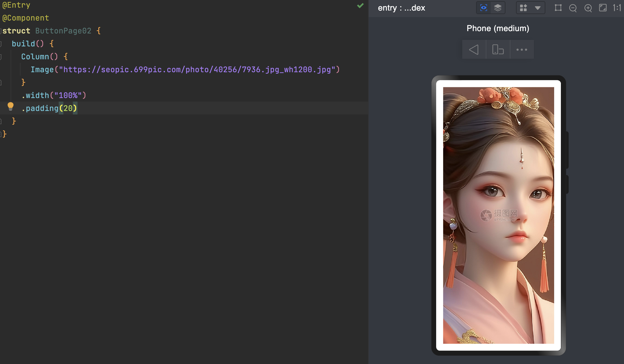This screenshot has height=364, width=624.
Task: Click the Phone (medium) device label
Action: pos(498,28)
